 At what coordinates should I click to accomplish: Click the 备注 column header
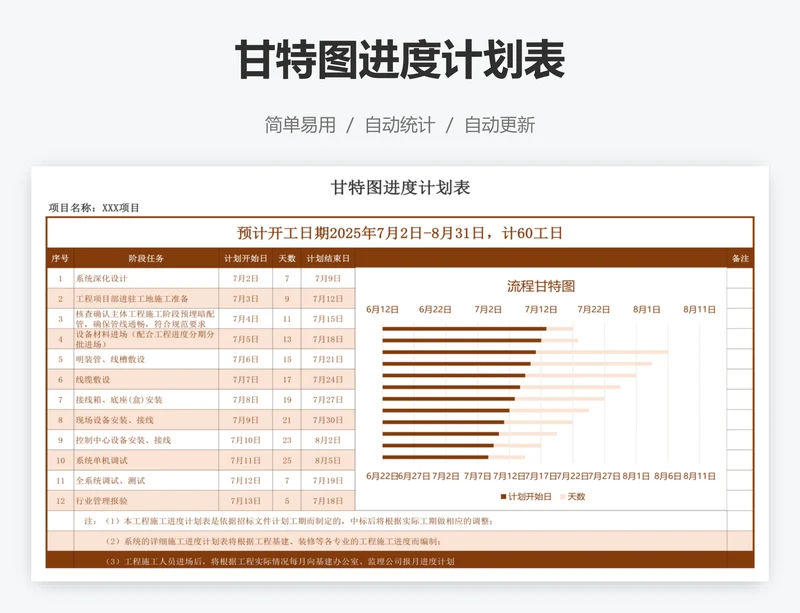(740, 258)
